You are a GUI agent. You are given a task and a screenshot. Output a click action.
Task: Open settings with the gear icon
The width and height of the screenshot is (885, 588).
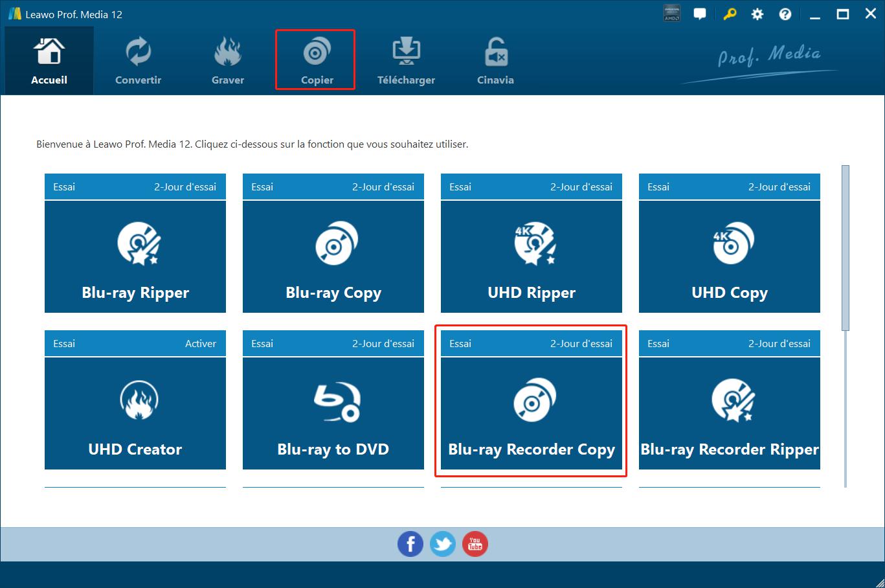click(757, 14)
